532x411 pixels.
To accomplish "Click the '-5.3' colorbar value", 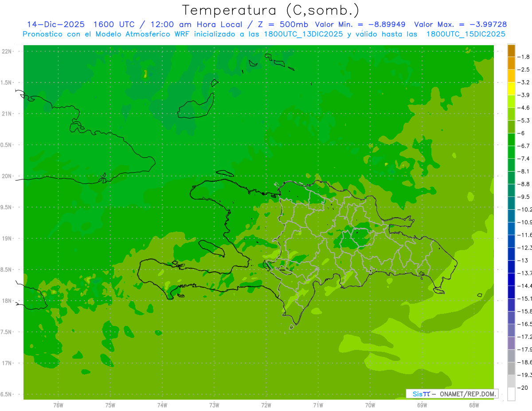I will pos(524,120).
